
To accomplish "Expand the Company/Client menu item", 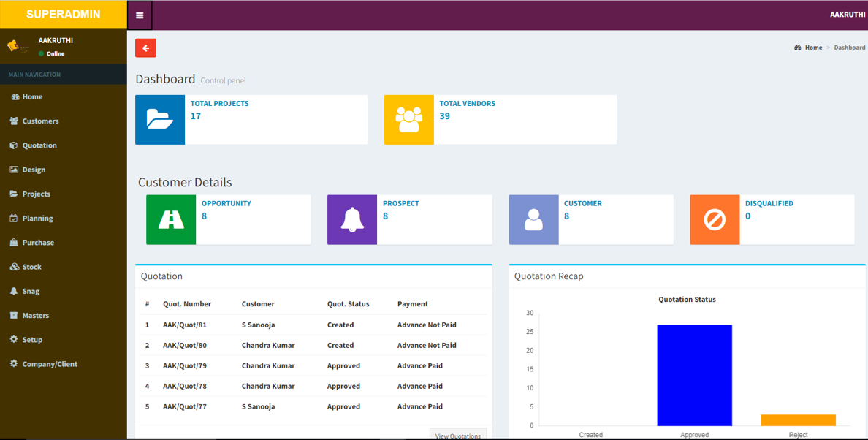I will point(50,364).
